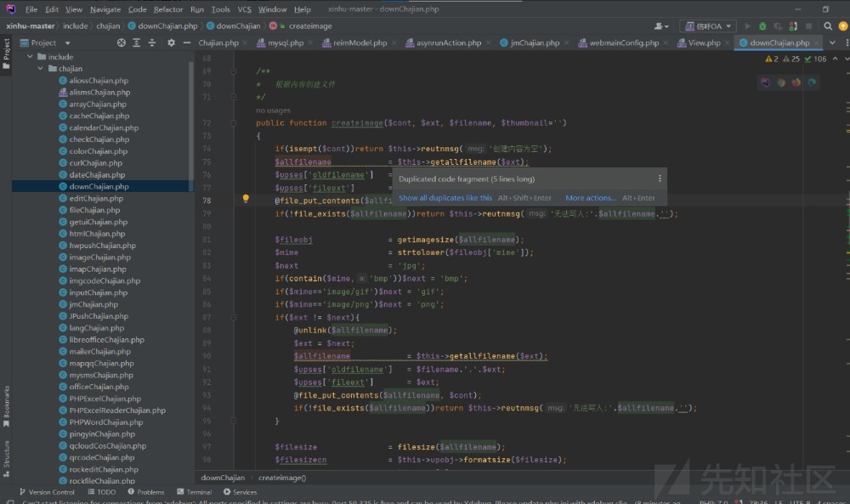This screenshot has width=850, height=504.
Task: Click the Debug bug icon
Action: (762, 26)
